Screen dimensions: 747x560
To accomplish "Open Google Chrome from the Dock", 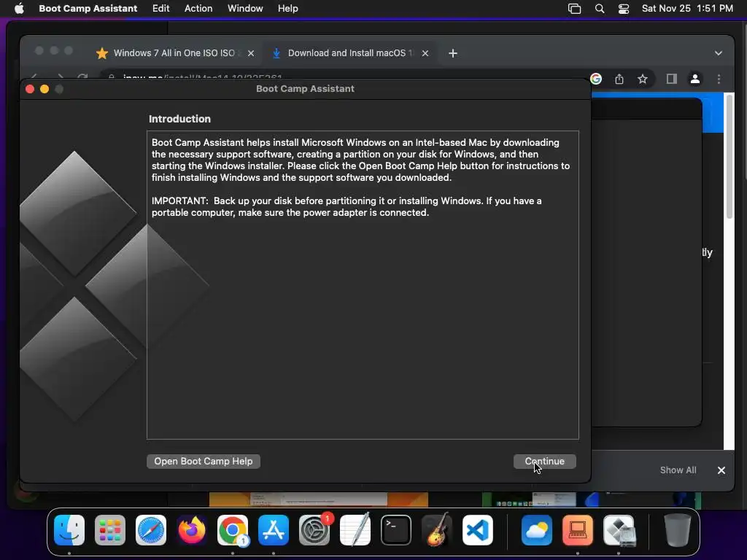I will 233,530.
